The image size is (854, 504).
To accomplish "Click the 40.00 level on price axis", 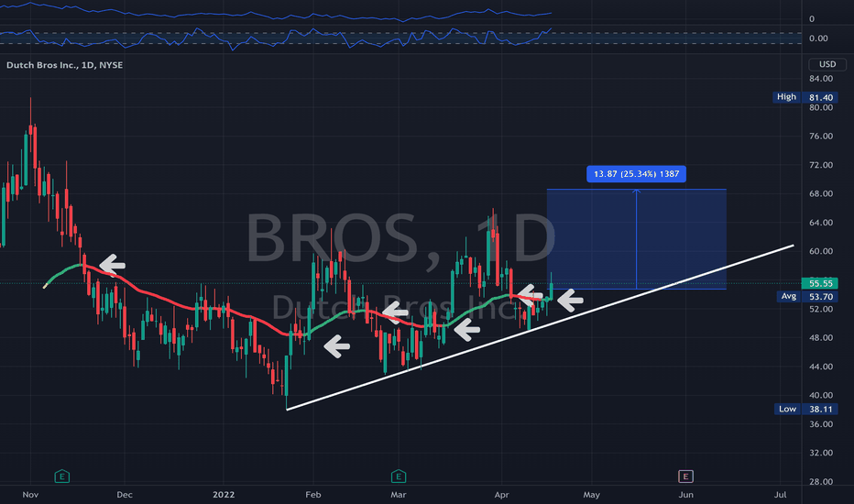I will pyautogui.click(x=821, y=395).
